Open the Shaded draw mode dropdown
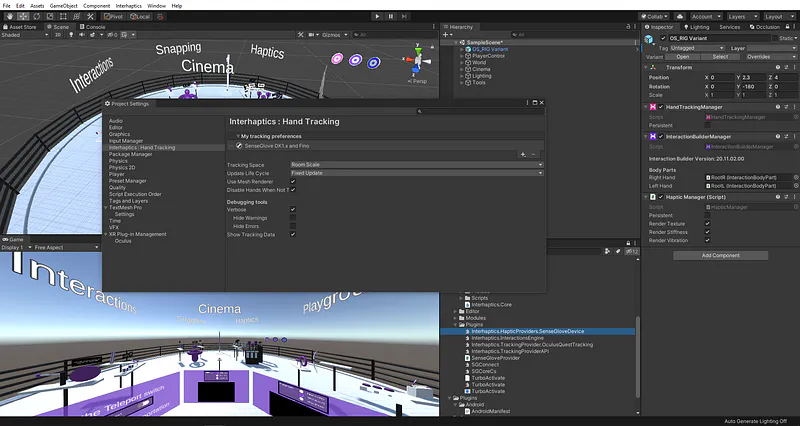The image size is (800, 426). 24,35
